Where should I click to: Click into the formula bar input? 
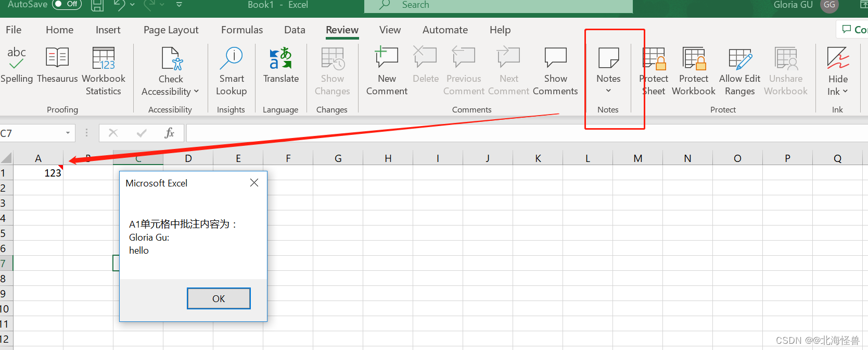tap(527, 133)
